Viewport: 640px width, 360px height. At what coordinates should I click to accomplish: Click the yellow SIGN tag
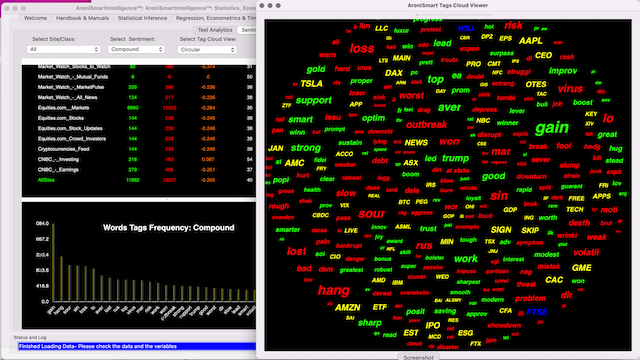[501, 230]
